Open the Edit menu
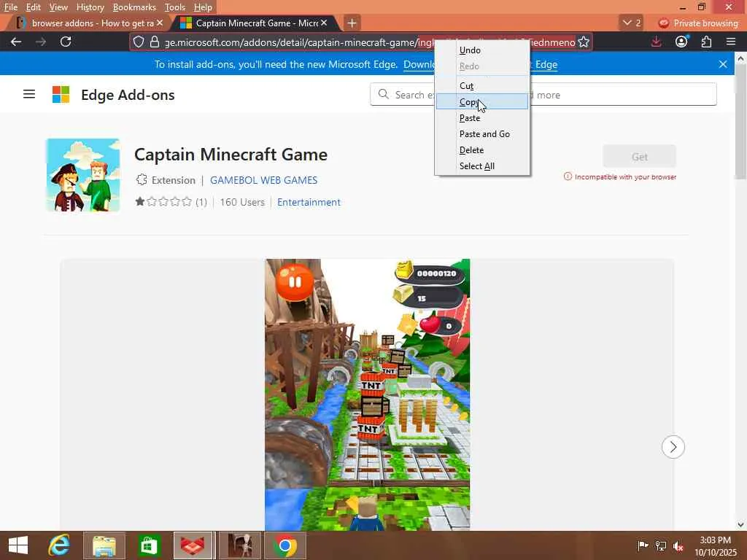The height and width of the screenshot is (560, 747). pos(33,7)
